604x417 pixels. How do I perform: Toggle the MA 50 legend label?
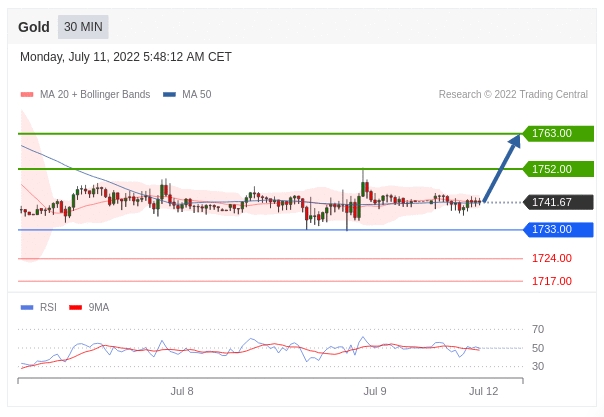[196, 94]
